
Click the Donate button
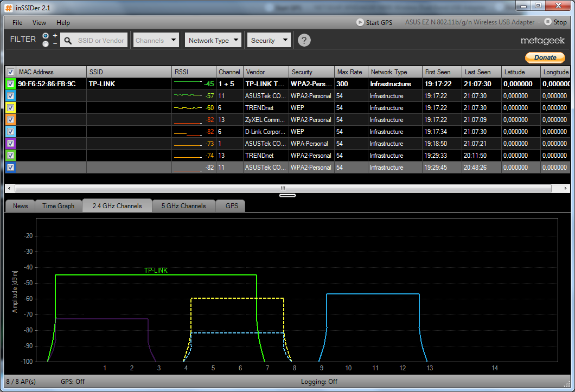(x=545, y=57)
